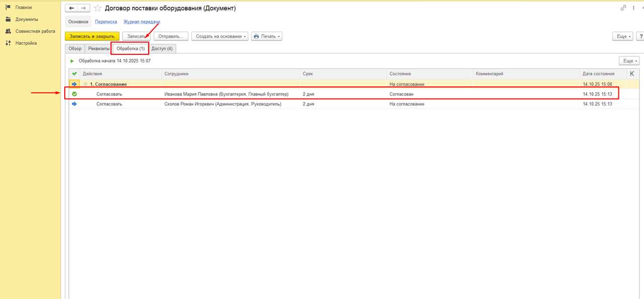Click green check icon in Иванова row
The height and width of the screenshot is (299, 644).
click(x=74, y=94)
